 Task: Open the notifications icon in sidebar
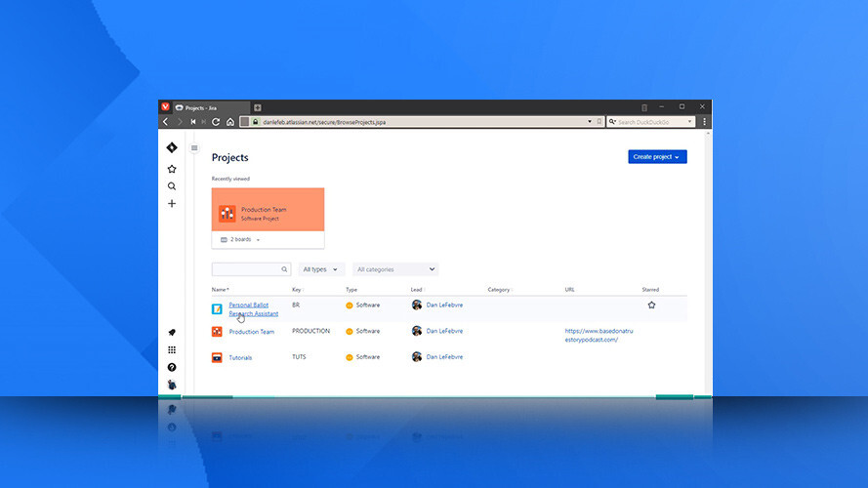(x=172, y=333)
